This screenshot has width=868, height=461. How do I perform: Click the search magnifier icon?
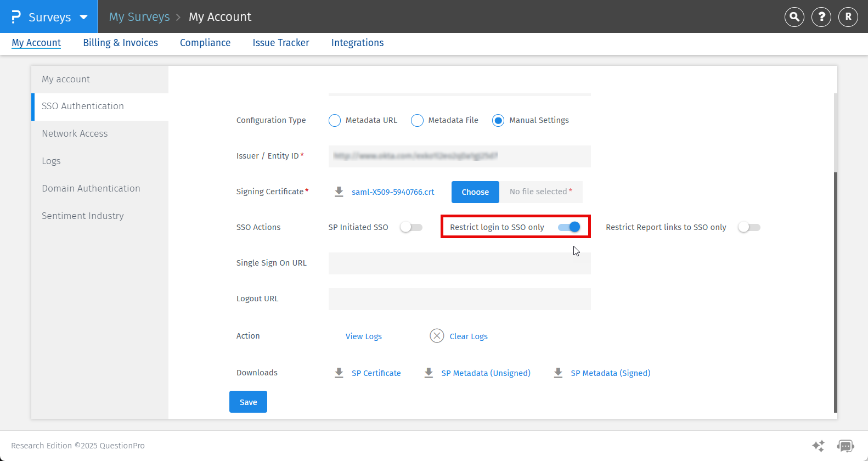[794, 17]
